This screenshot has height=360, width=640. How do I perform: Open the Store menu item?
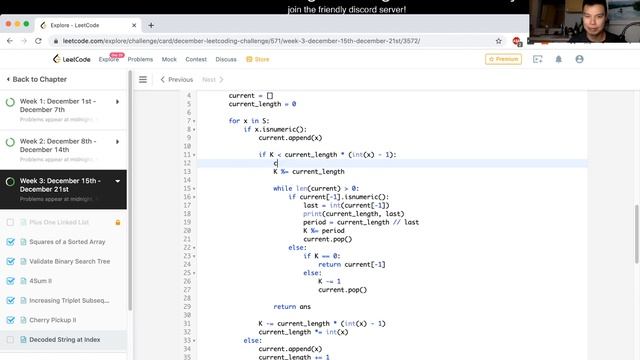[258, 59]
